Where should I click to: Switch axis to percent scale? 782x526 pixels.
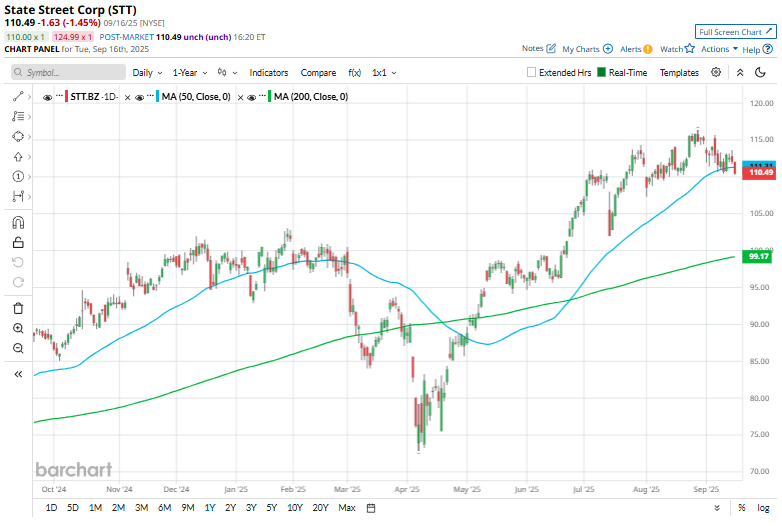pyautogui.click(x=742, y=508)
